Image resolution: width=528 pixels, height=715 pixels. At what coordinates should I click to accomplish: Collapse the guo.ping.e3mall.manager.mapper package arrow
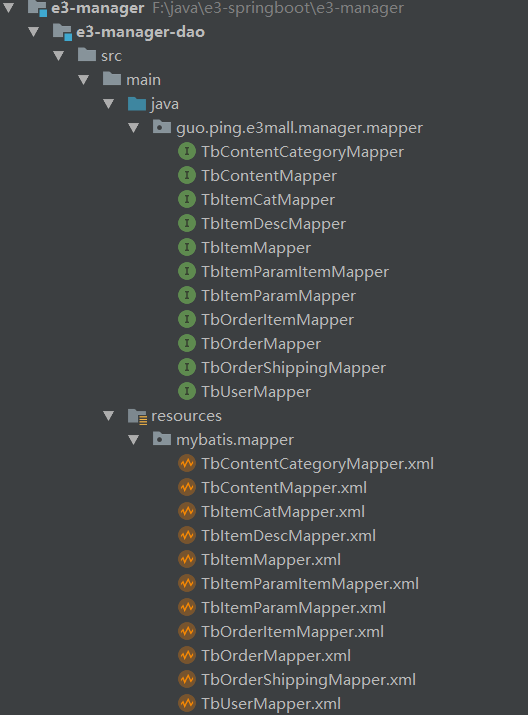pos(134,128)
